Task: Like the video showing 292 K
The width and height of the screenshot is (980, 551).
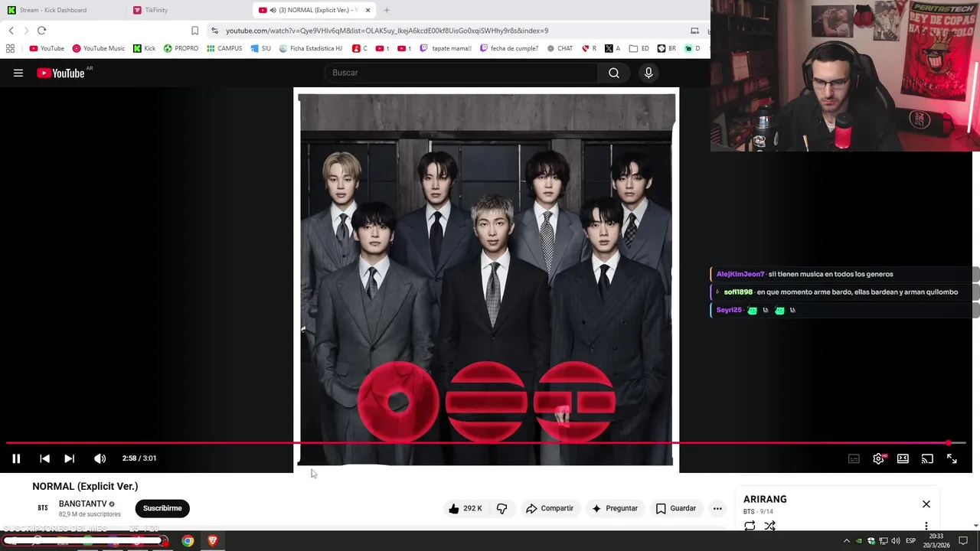Action: click(x=465, y=508)
